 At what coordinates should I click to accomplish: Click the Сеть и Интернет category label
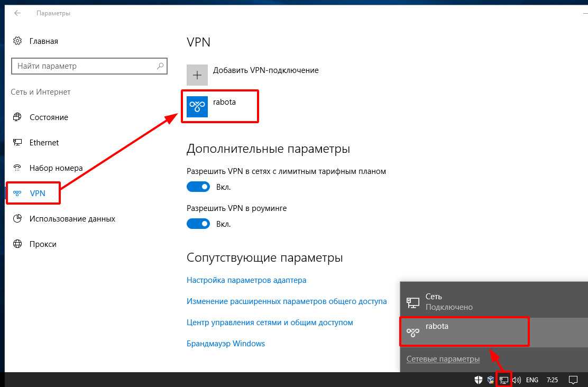pos(41,92)
